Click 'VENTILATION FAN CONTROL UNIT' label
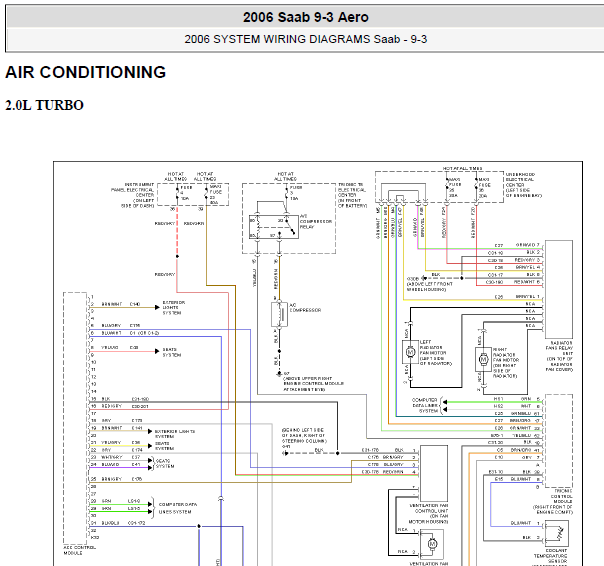Screen dimensions: 604x566 click(429, 514)
